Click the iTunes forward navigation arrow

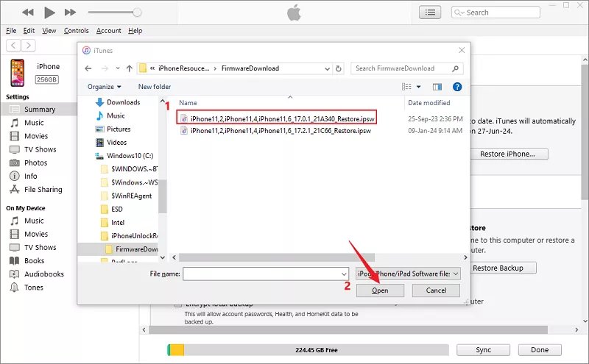click(28, 46)
